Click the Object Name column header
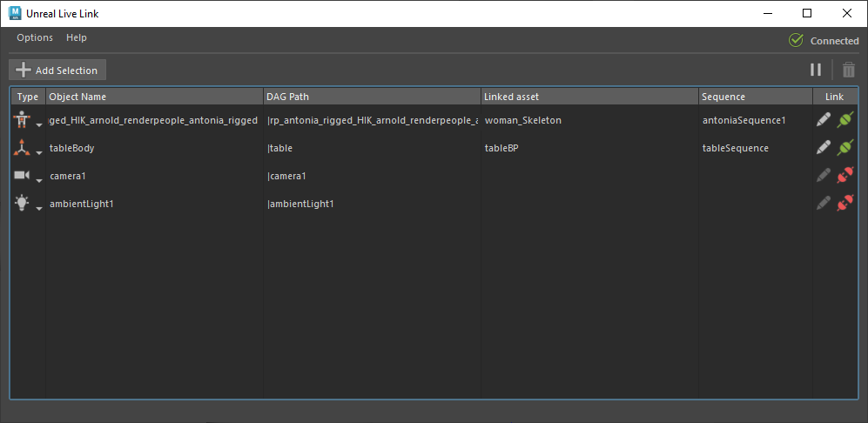This screenshot has width=868, height=423. pyautogui.click(x=154, y=97)
